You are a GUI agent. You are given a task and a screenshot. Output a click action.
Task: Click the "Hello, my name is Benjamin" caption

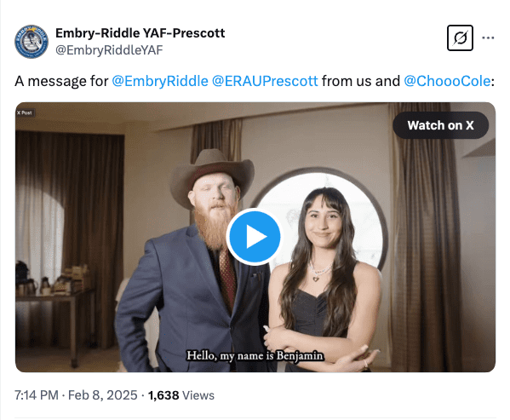click(x=255, y=355)
